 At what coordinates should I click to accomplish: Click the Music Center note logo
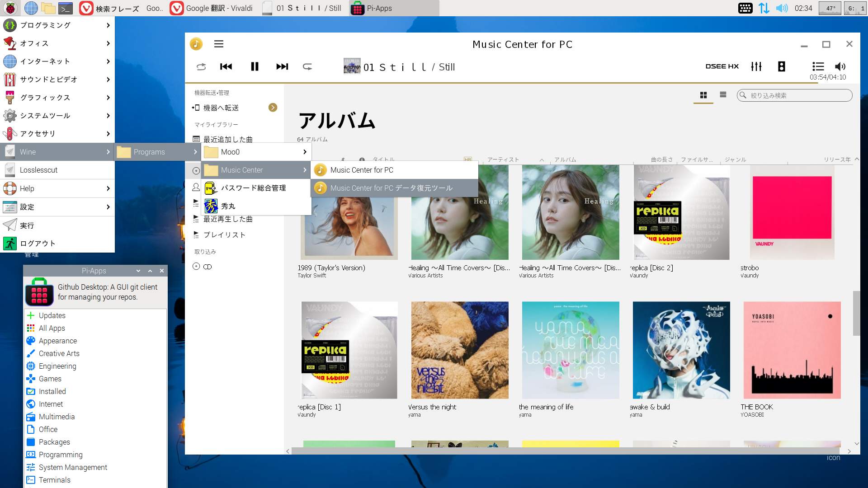196,44
